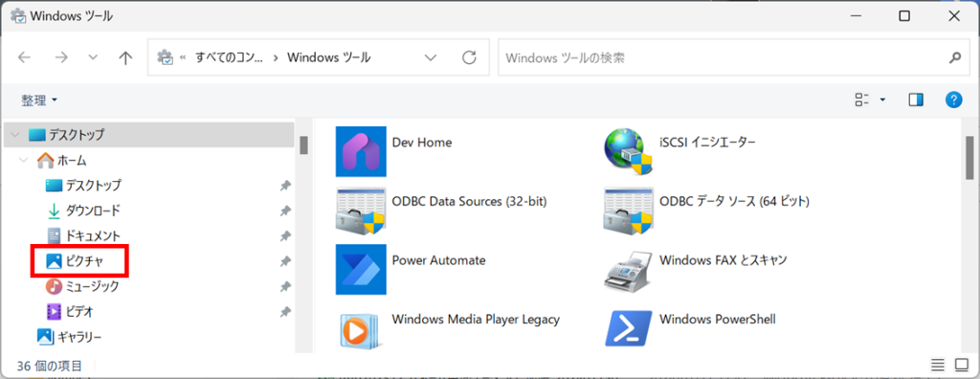Viewport: 980px width, 379px height.
Task: Click pin icon beside ミュージック
Action: click(x=285, y=286)
